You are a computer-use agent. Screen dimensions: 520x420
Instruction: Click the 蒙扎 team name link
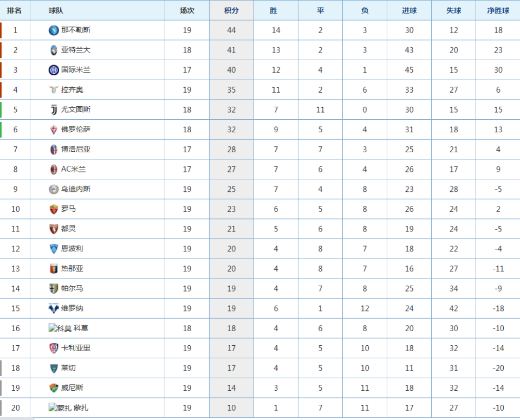click(x=81, y=408)
